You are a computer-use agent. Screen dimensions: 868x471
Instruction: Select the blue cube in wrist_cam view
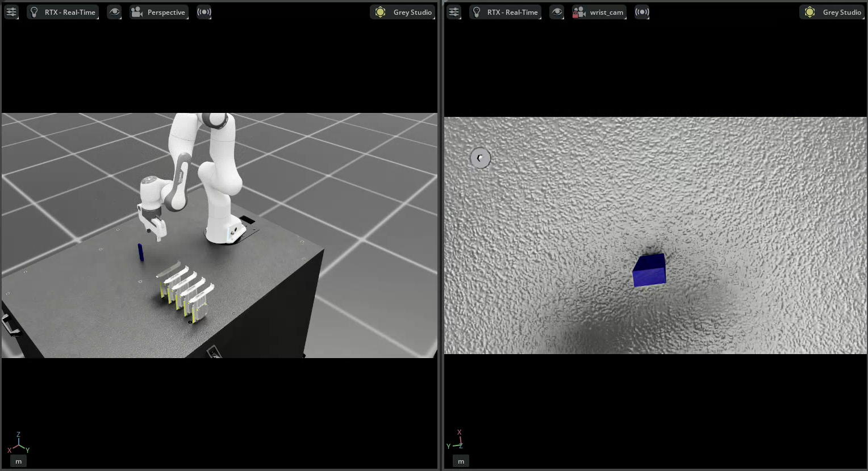click(x=649, y=270)
